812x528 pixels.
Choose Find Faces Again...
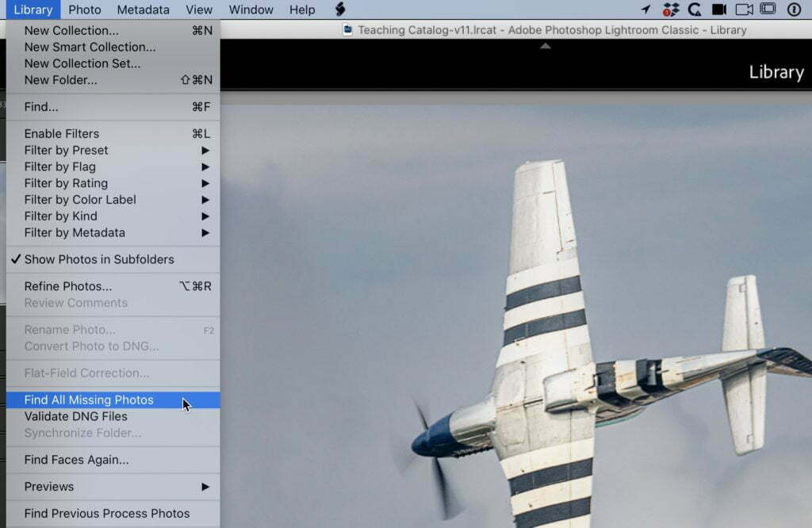(x=113, y=460)
